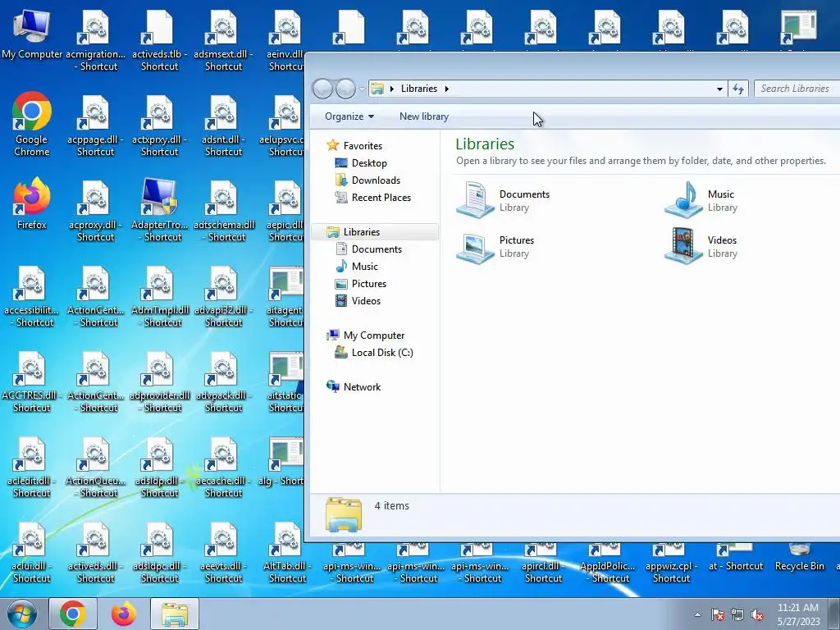Screen dimensions: 840x630
Task: Open the Windows Start menu
Action: tap(21, 614)
